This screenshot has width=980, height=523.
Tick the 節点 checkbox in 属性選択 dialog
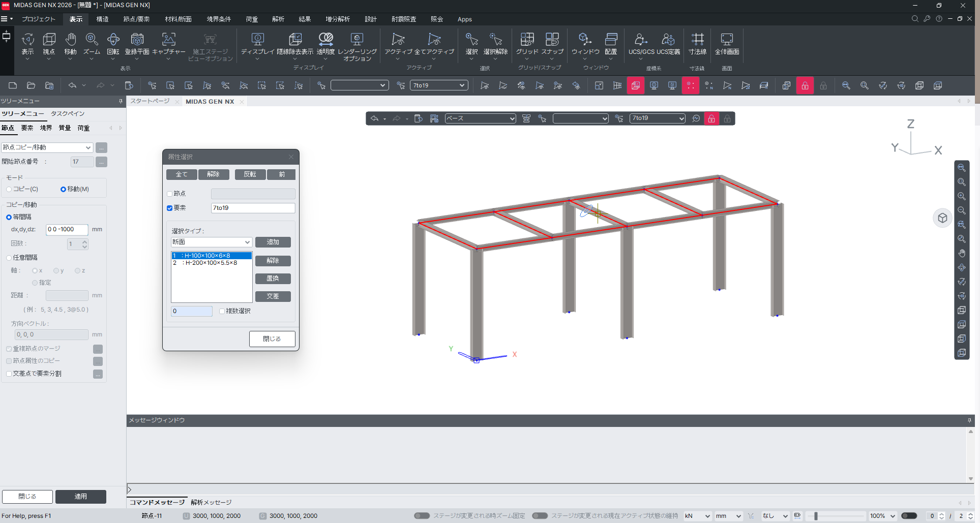170,194
